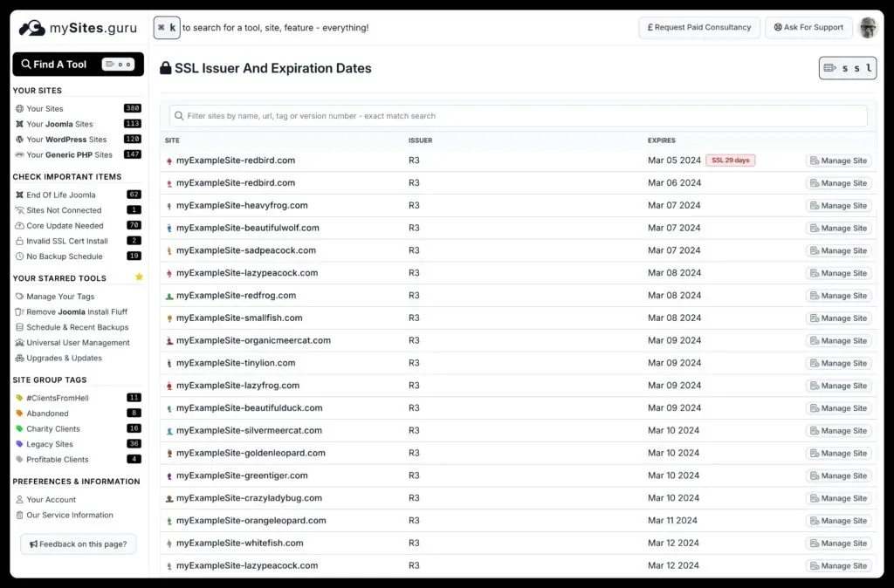Open the command palette via ⌘k shortcut box
894x588 pixels.
point(166,27)
